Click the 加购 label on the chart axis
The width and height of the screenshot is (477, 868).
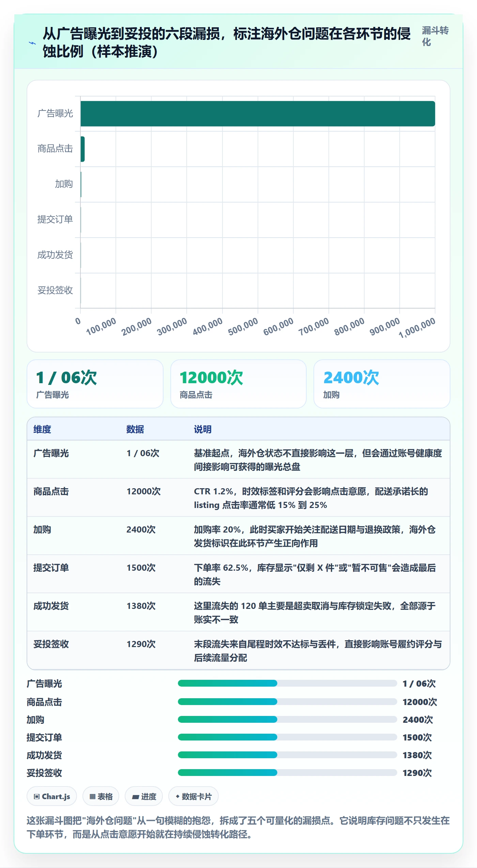pyautogui.click(x=64, y=184)
